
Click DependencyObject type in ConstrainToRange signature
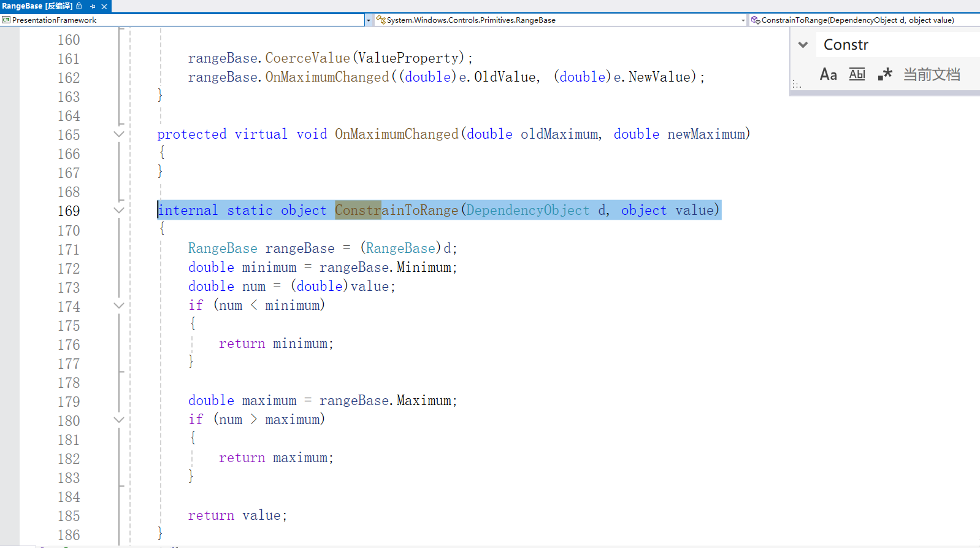[x=527, y=210]
